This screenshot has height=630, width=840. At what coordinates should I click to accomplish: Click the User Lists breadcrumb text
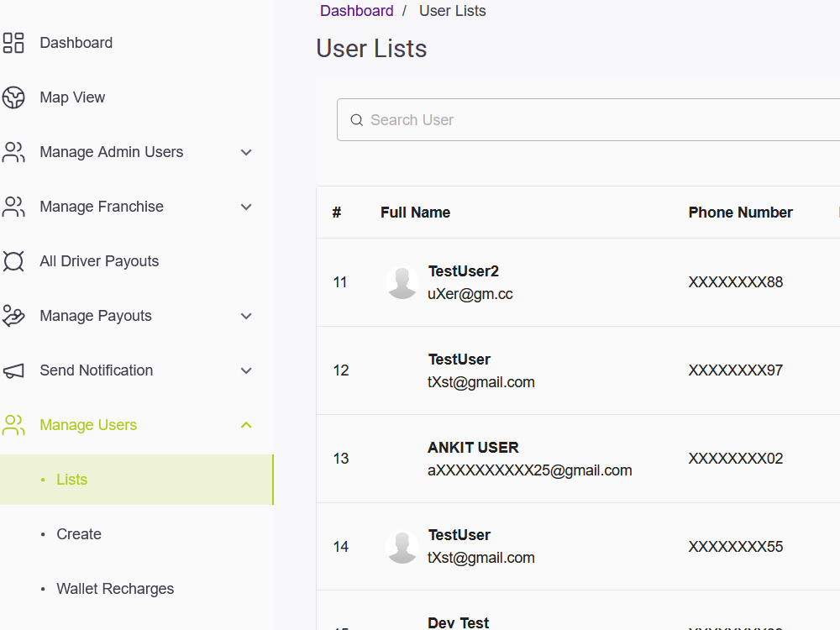(453, 11)
